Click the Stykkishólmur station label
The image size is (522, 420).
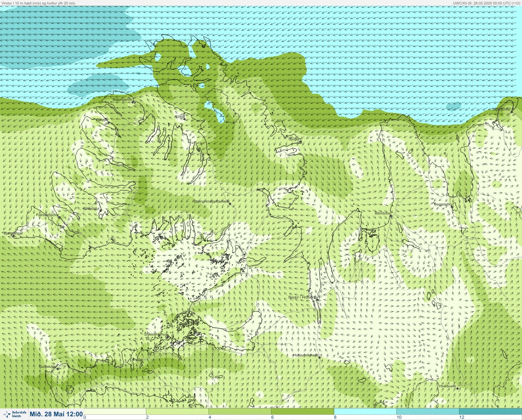pyautogui.click(x=156, y=334)
